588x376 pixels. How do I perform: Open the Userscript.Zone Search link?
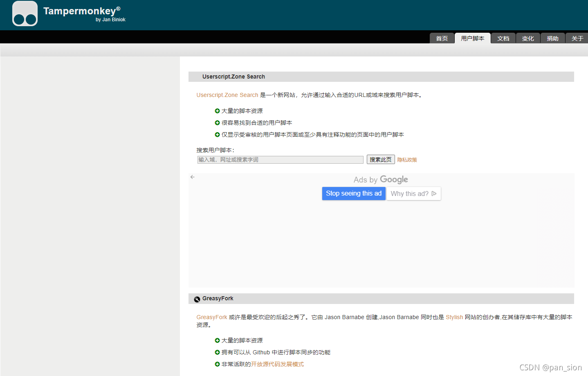point(227,95)
